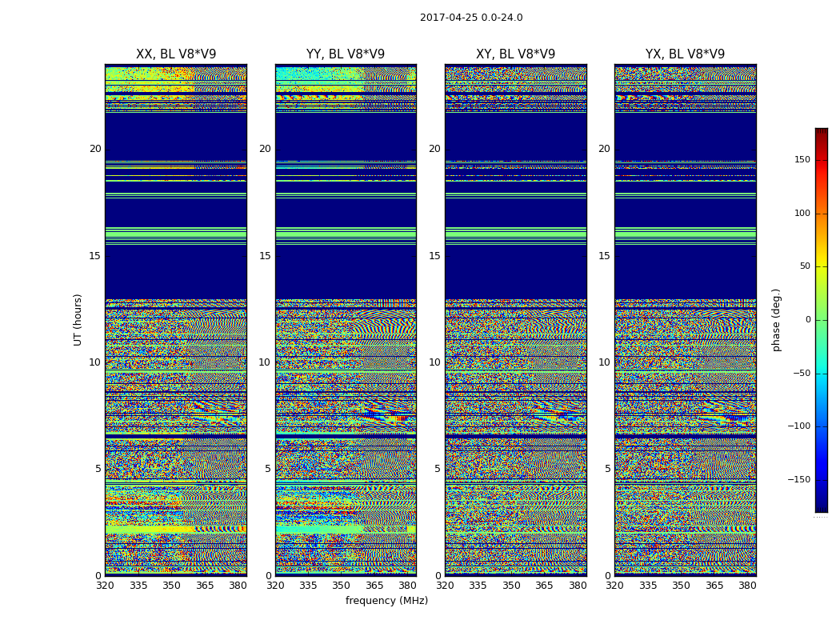Click the 5 hour tick of XX panel

pyautogui.click(x=98, y=469)
